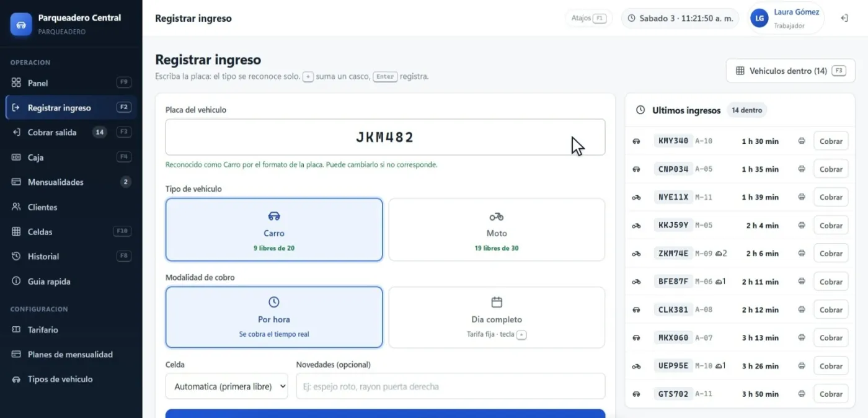Open Panel from the sidebar
Image resolution: width=868 pixels, height=418 pixels.
coord(71,82)
